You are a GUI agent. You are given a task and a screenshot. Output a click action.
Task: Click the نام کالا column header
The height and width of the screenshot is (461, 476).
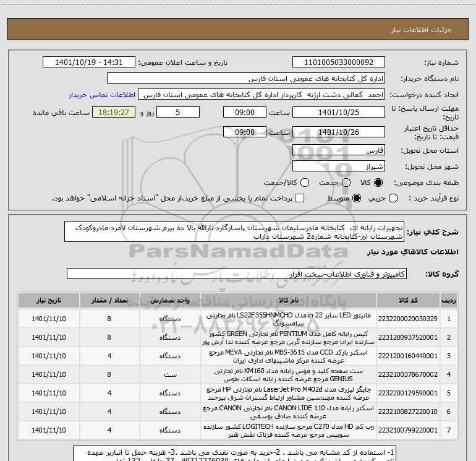[x=289, y=300]
